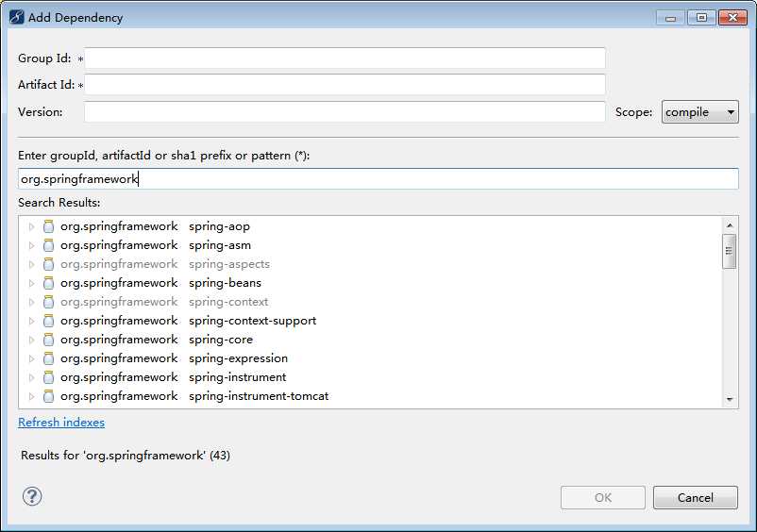Click the jar icon beside spring-expression
This screenshot has width=757, height=532.
(48, 358)
